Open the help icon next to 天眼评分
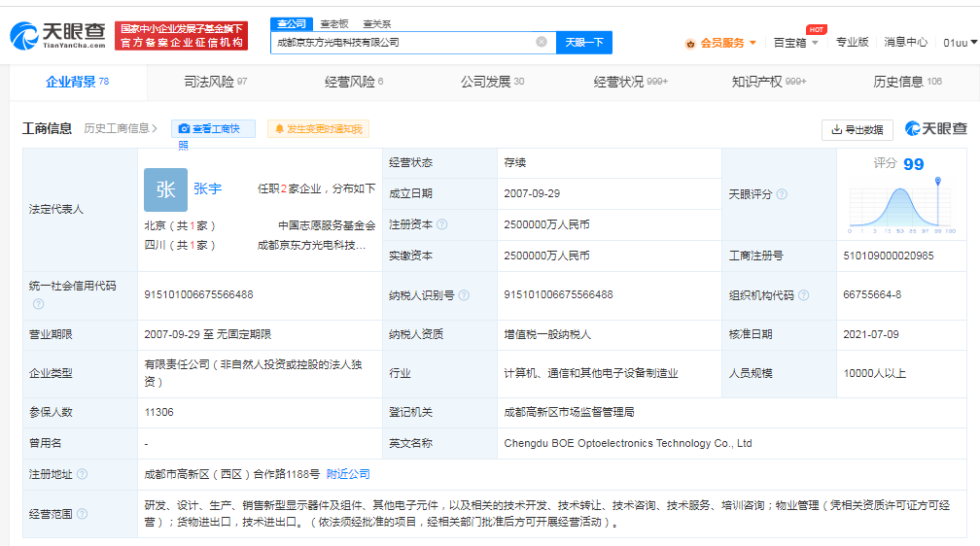 tap(782, 194)
